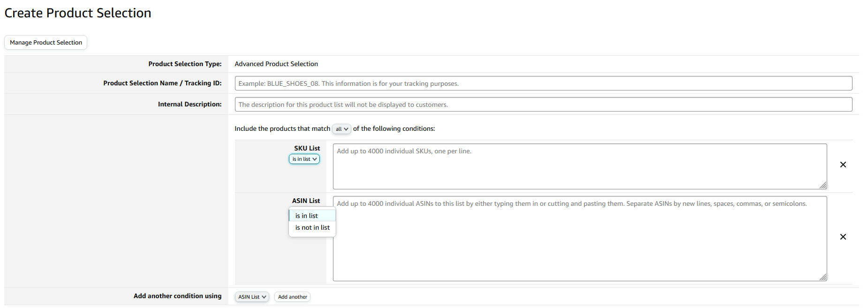Click the 'SKU List' condition label

[x=307, y=148]
